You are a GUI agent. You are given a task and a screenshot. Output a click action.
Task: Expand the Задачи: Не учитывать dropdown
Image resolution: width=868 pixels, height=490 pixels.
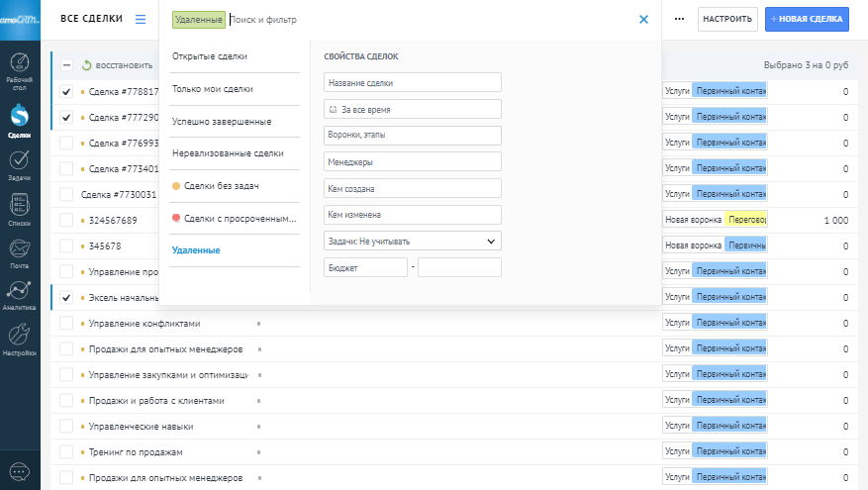412,241
